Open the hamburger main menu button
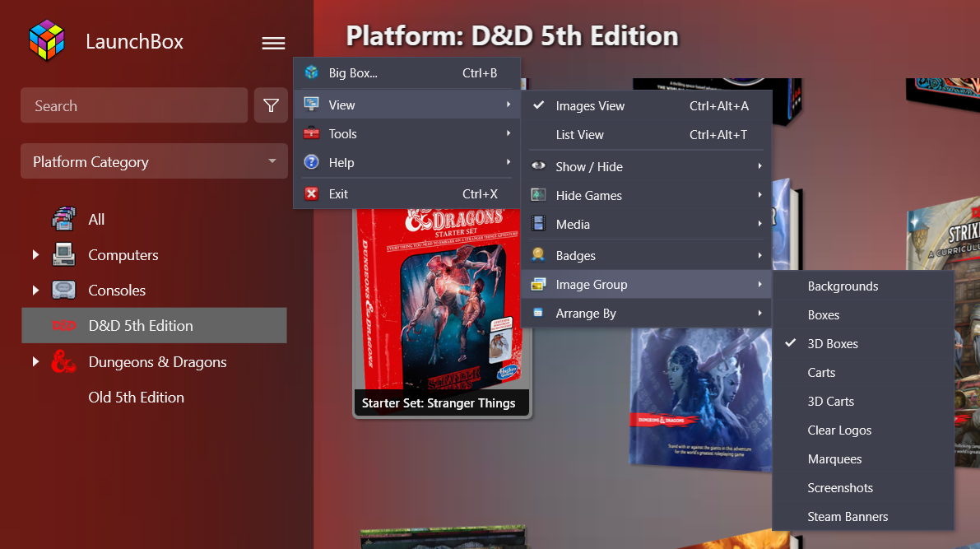This screenshot has height=549, width=980. 273,43
